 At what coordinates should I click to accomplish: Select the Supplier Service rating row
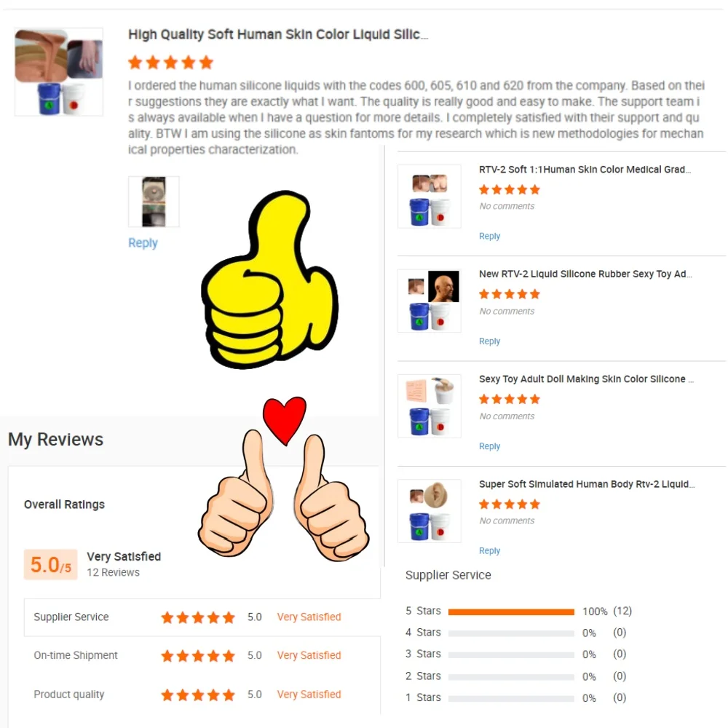pyautogui.click(x=202, y=617)
